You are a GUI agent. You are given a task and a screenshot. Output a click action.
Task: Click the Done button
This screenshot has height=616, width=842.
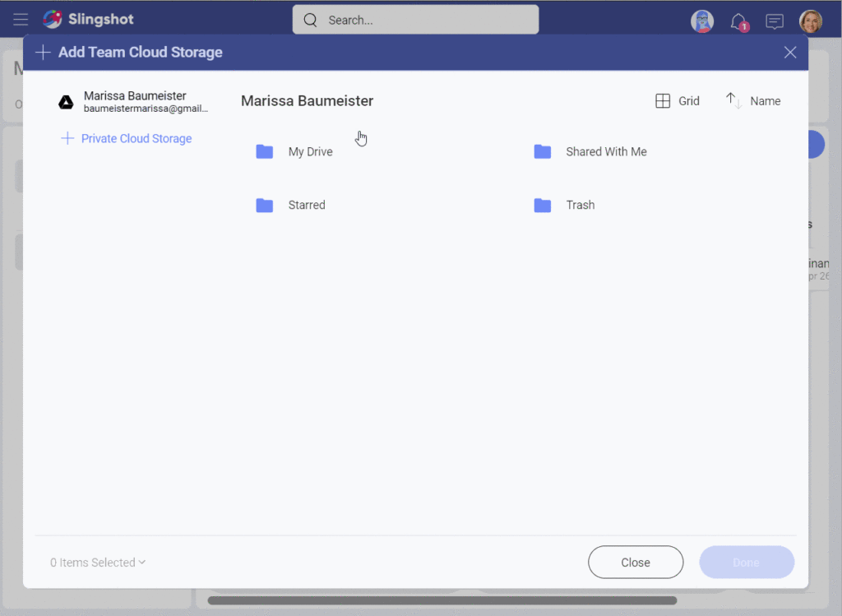pyautogui.click(x=747, y=563)
